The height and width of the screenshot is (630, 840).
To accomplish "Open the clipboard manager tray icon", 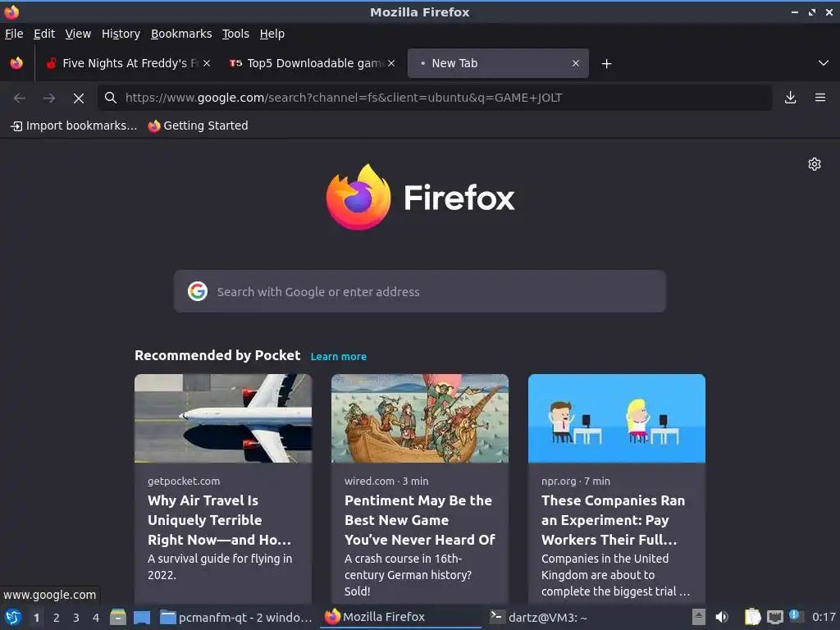I will (x=753, y=617).
